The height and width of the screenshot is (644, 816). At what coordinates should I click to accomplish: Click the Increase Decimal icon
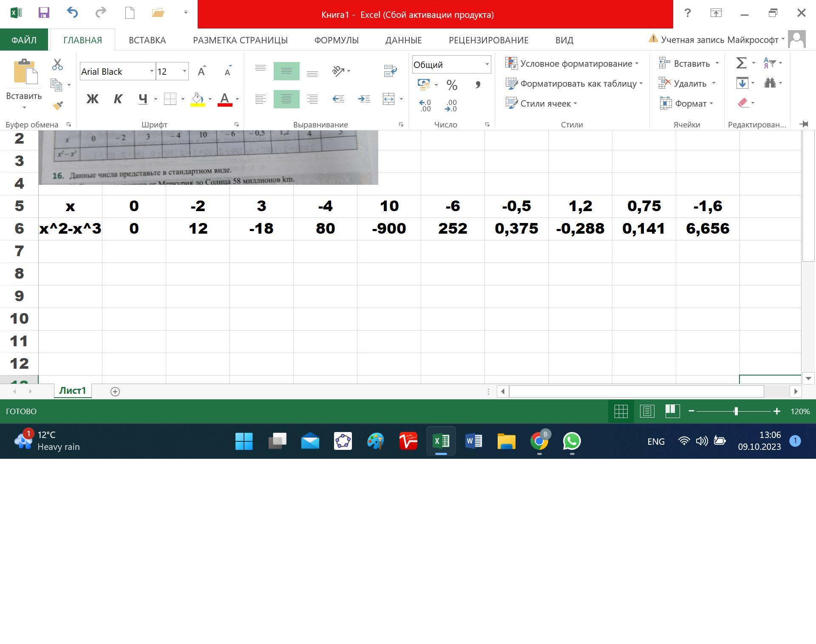coord(425,105)
